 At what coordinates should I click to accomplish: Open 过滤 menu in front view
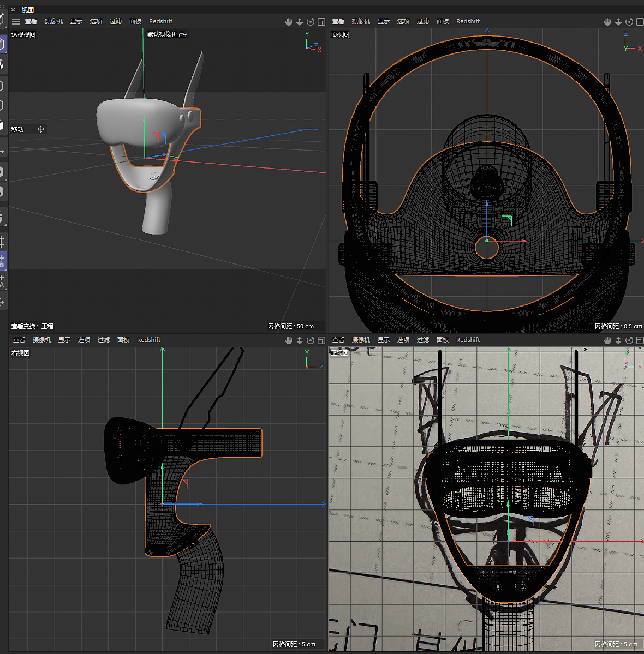coord(423,340)
